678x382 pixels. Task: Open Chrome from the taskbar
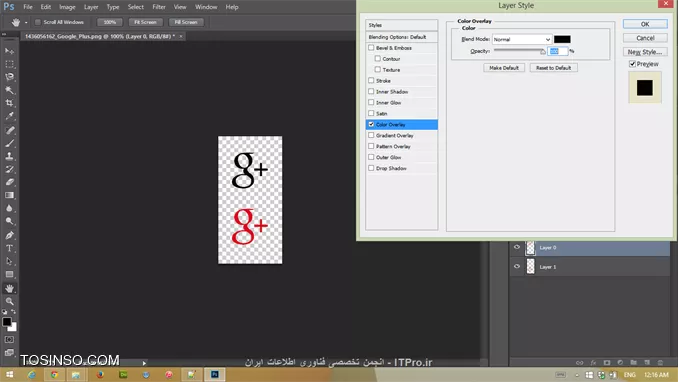click(54, 375)
